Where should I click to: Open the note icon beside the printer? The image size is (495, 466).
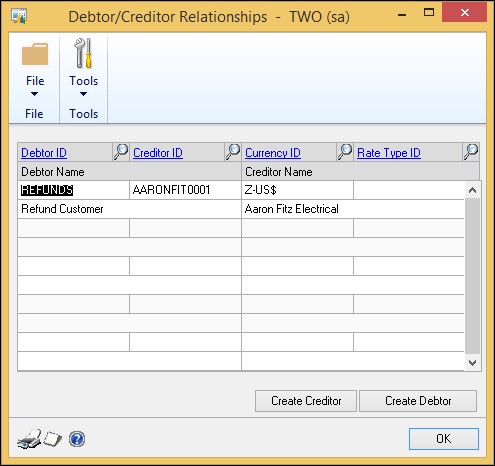click(x=53, y=439)
